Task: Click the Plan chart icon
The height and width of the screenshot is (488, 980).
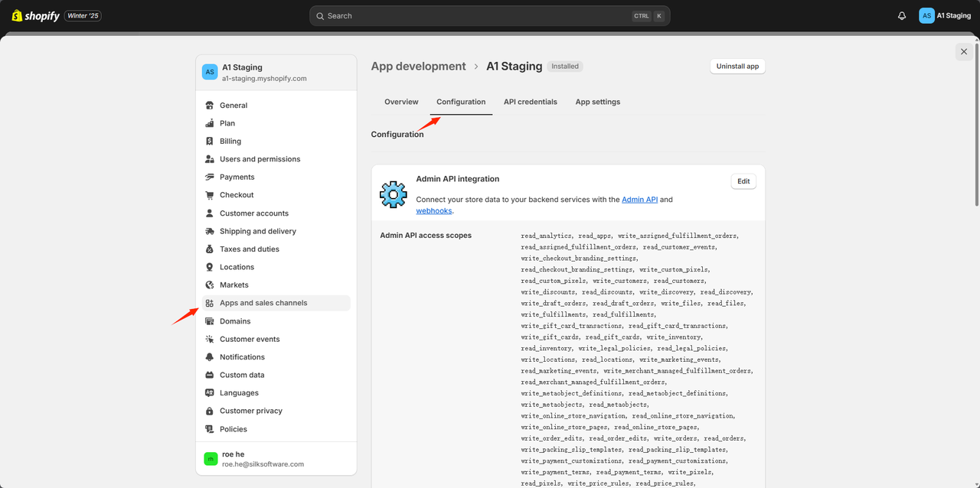Action: tap(210, 123)
